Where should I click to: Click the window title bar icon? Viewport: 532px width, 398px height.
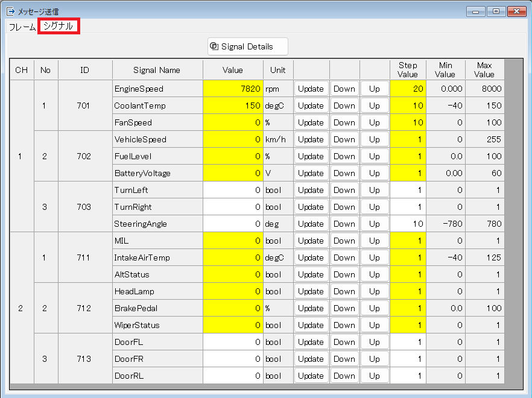point(10,11)
